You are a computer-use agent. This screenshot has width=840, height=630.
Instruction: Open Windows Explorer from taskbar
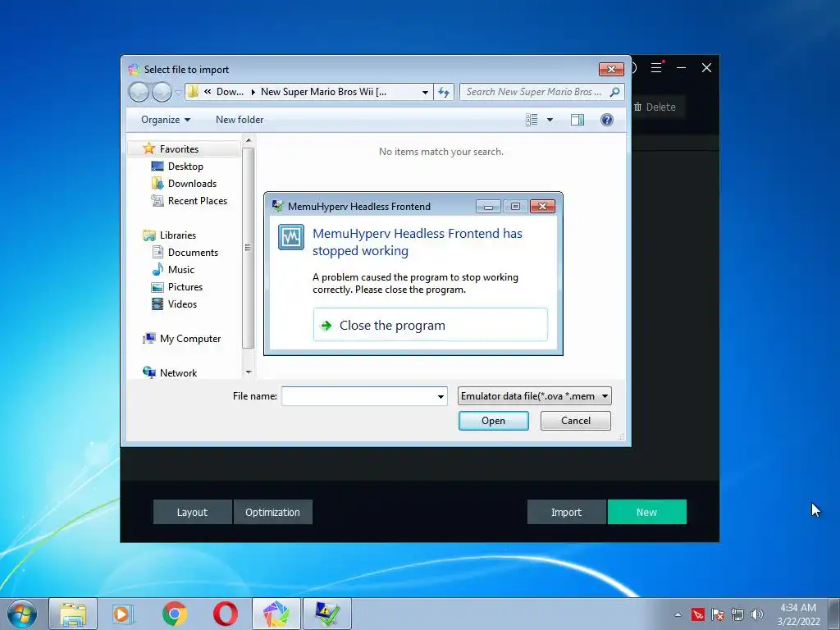(73, 614)
